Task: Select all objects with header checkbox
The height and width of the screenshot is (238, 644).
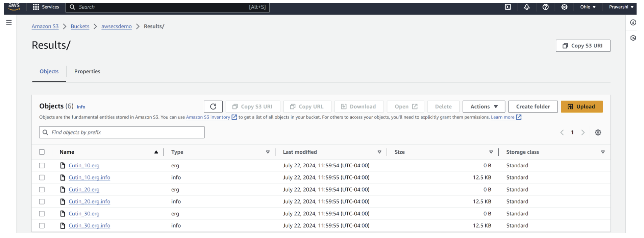Action: point(42,152)
